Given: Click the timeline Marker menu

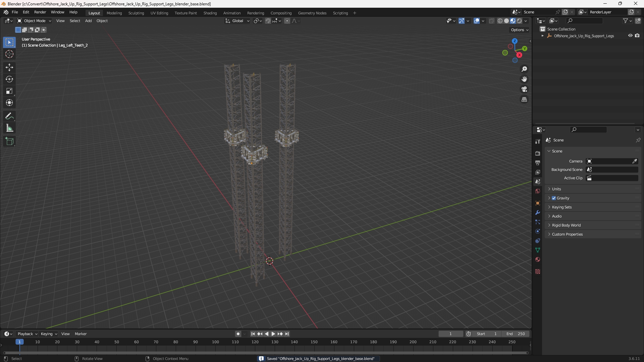Looking at the screenshot, I should [80, 334].
